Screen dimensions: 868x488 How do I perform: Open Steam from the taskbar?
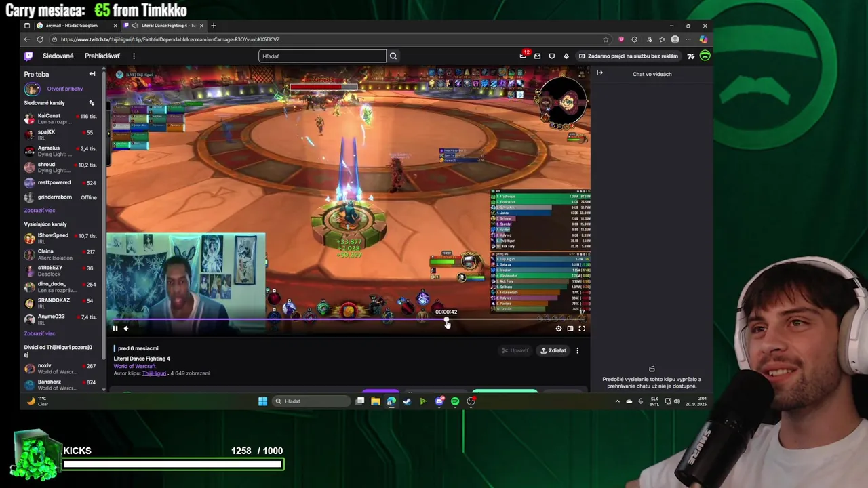click(x=407, y=401)
